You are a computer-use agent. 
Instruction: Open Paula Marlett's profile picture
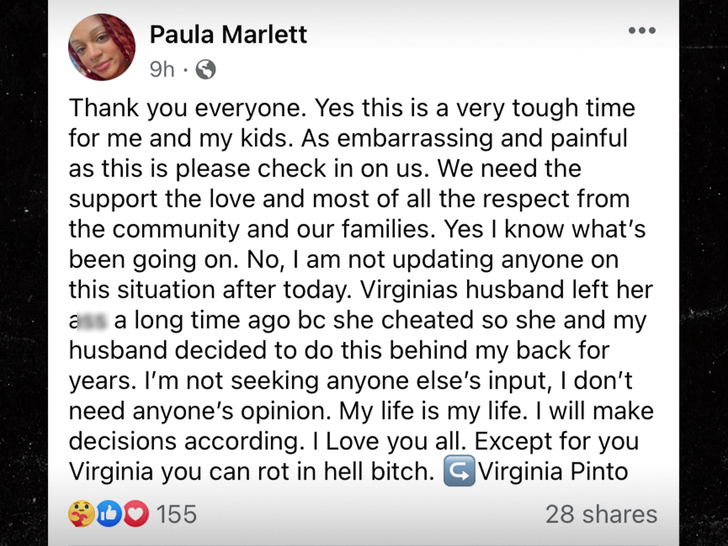coord(101,48)
